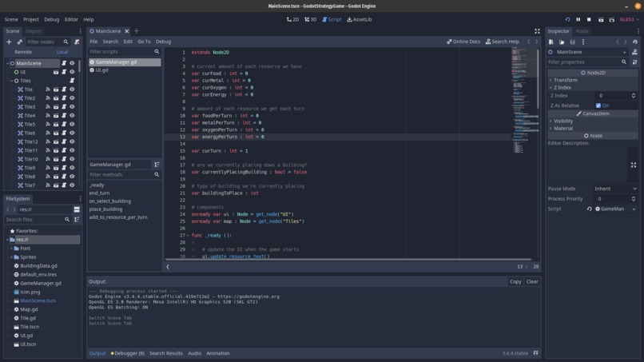Open Search Help
The width and height of the screenshot is (644, 362).
pos(503,42)
